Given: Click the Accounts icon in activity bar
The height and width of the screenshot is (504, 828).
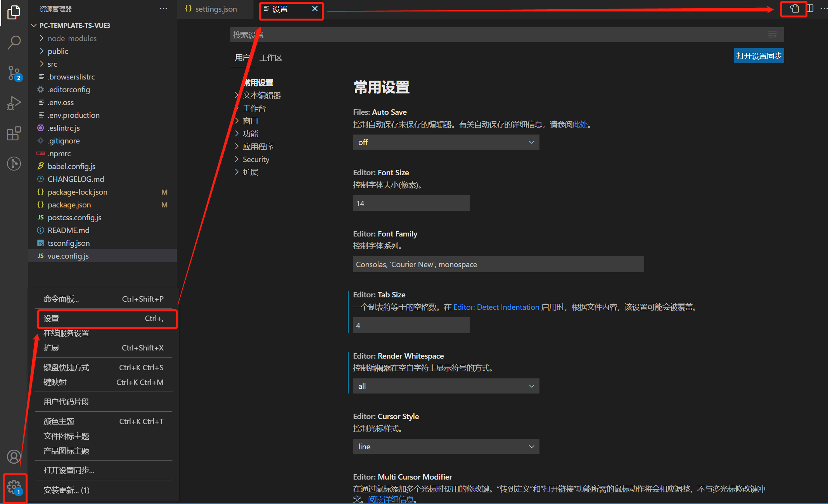Looking at the screenshot, I should pos(14,457).
